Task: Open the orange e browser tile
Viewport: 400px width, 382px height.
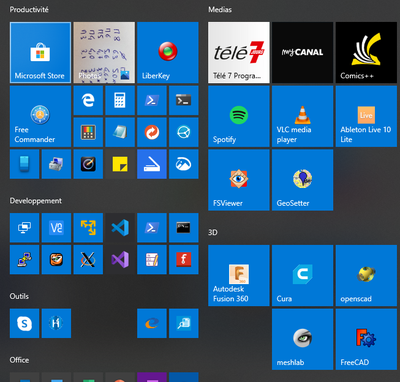Action: pos(152,323)
